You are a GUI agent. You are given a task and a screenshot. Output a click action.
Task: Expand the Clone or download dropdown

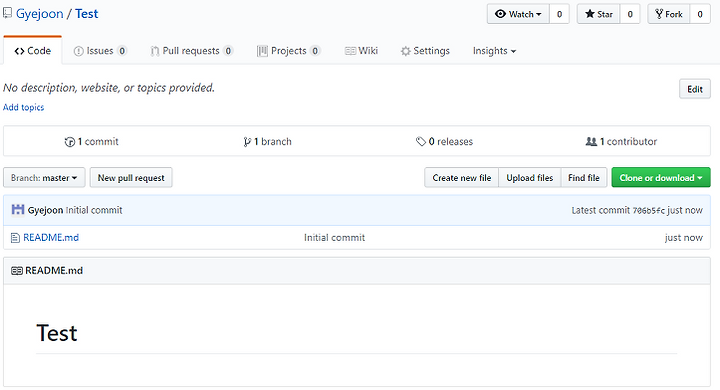pyautogui.click(x=661, y=178)
